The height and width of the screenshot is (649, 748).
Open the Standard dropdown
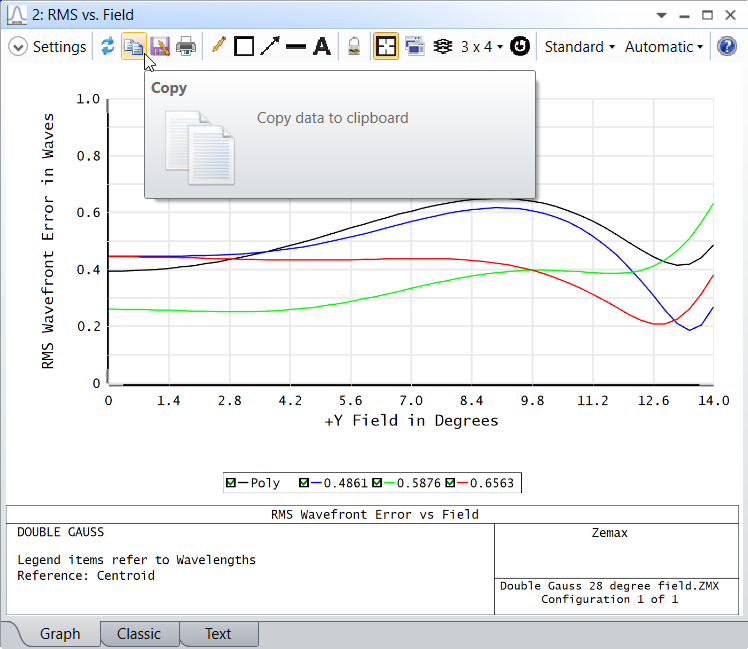click(x=579, y=47)
